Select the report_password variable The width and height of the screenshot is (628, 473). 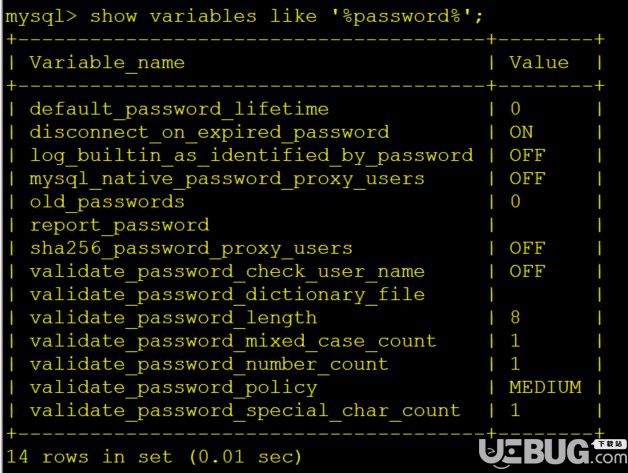(119, 225)
